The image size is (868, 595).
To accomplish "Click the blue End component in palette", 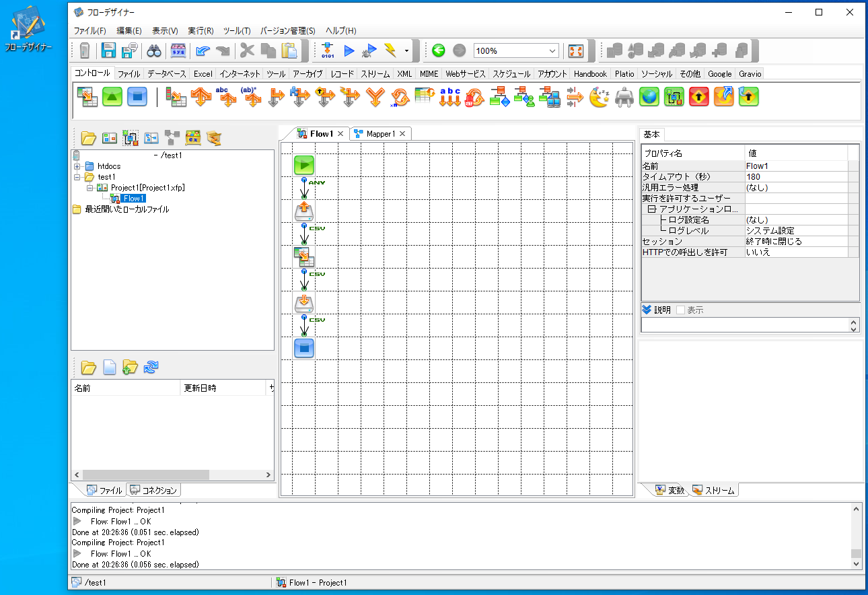I will tap(137, 96).
